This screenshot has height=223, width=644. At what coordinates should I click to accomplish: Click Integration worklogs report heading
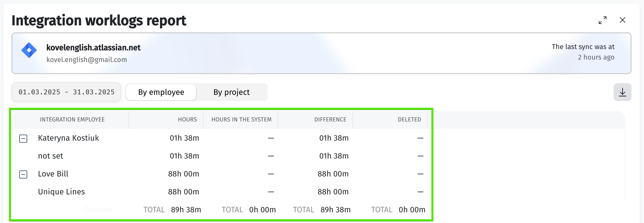coord(99,20)
